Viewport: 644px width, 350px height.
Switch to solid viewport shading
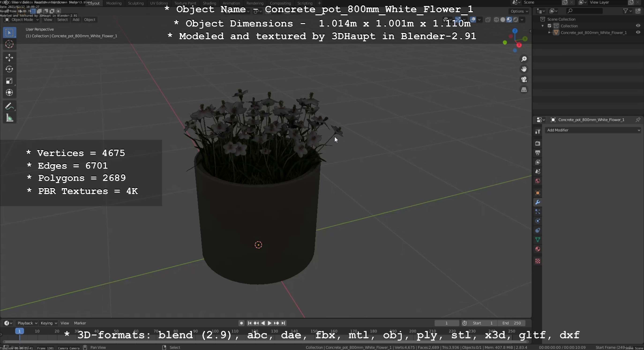[503, 20]
